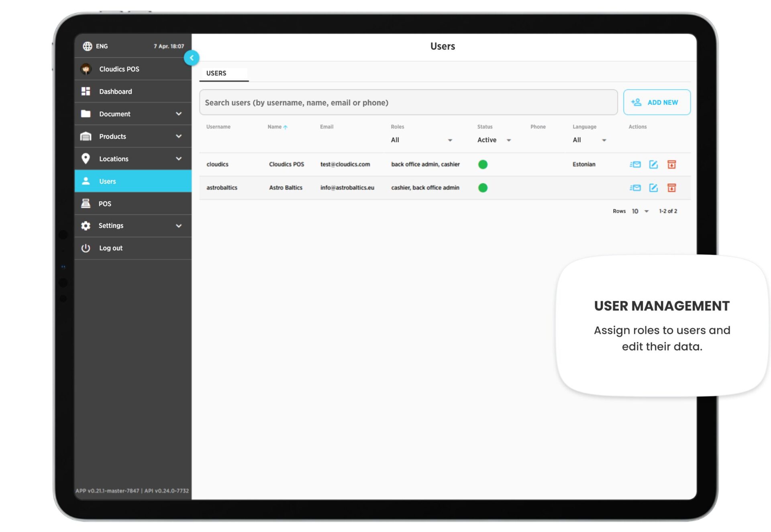Open the Document menu item
Viewport: 771px width, 532px height.
[x=133, y=114]
